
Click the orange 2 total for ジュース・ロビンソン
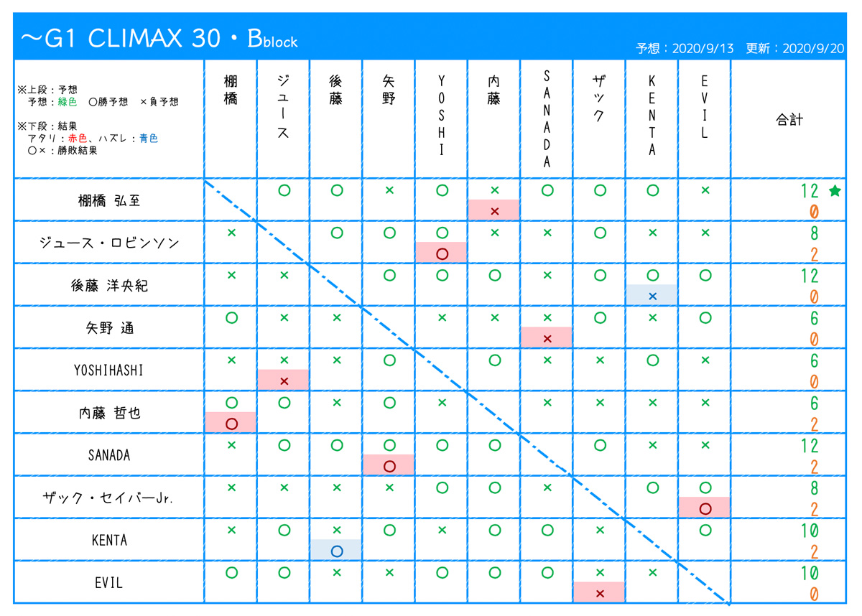click(815, 254)
